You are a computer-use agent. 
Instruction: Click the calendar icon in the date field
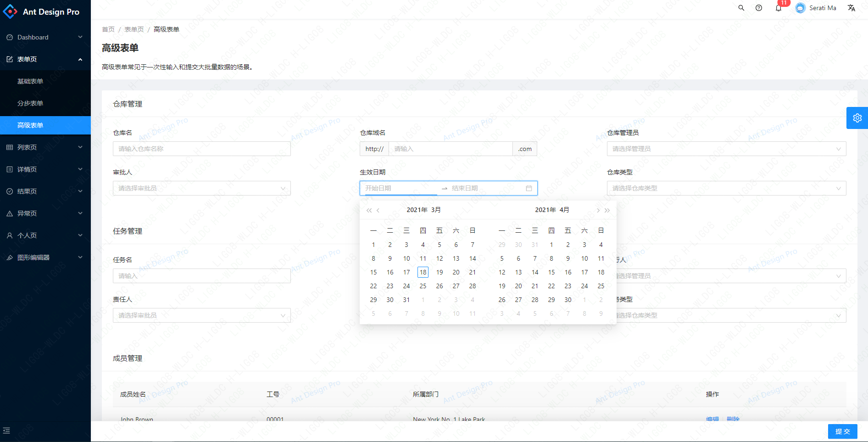pyautogui.click(x=529, y=188)
